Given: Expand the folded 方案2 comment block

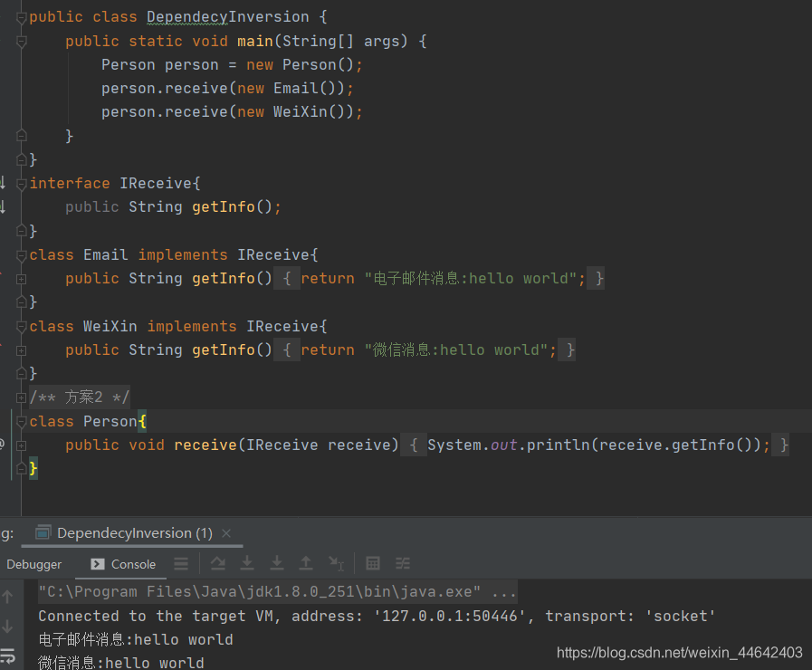Looking at the screenshot, I should (21, 397).
